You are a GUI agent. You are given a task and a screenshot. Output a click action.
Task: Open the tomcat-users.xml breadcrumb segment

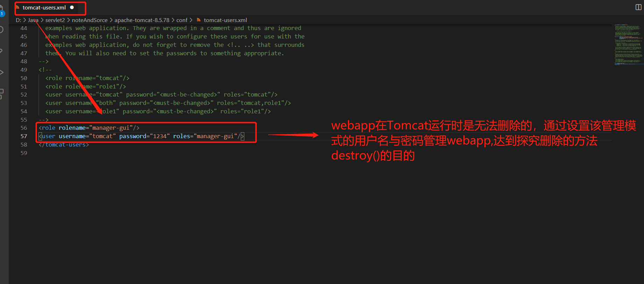(225, 20)
